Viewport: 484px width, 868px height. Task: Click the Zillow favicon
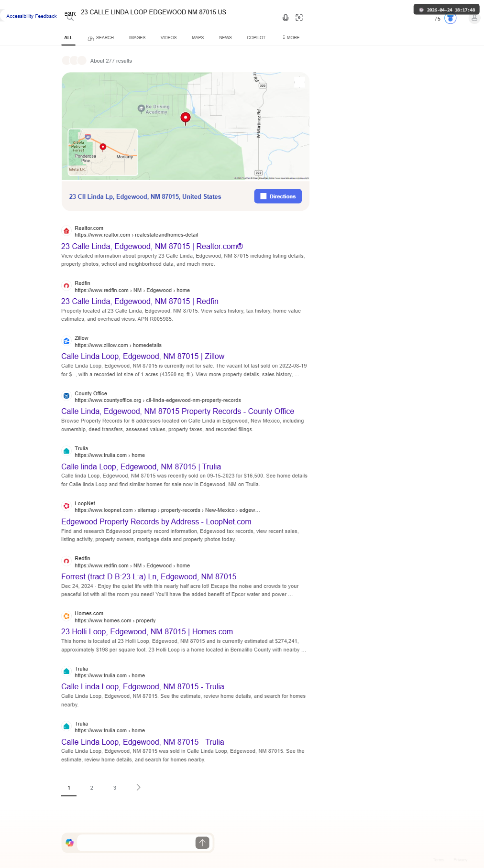pyautogui.click(x=66, y=341)
